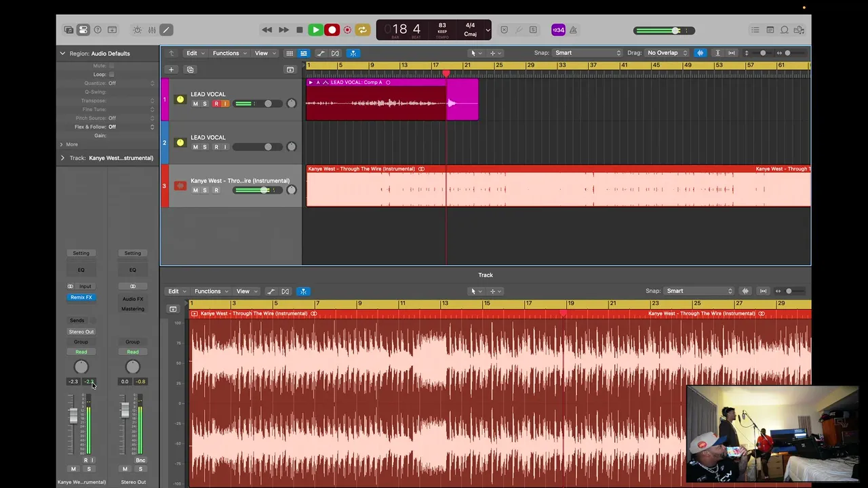Open the audio editor Edit menu

[176, 291]
